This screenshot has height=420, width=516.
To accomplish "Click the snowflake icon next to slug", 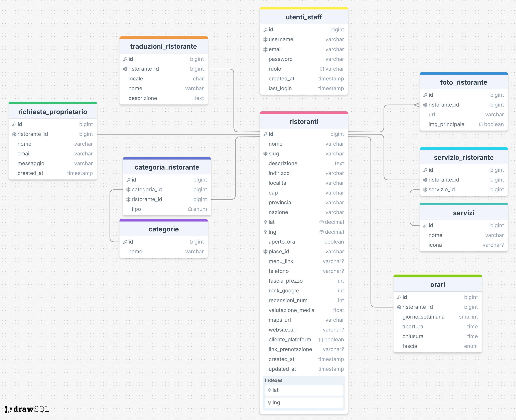I will 265,154.
